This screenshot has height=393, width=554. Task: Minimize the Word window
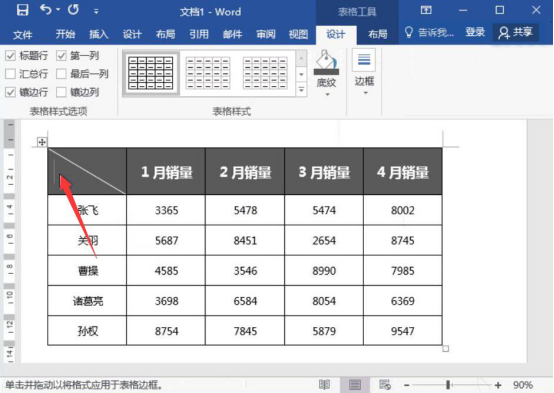coord(463,10)
